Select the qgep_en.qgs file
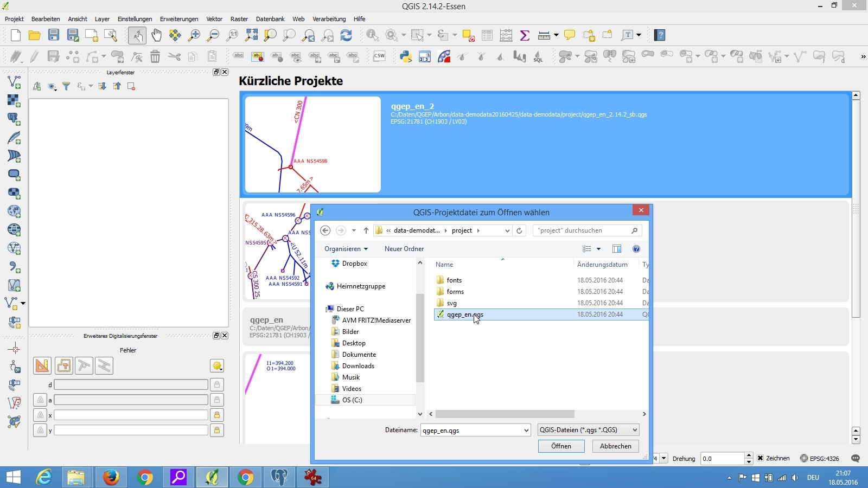This screenshot has height=488, width=868. [541, 314]
